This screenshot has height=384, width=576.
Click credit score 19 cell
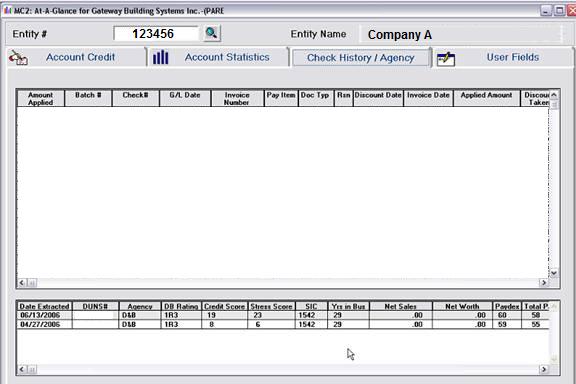[224, 315]
